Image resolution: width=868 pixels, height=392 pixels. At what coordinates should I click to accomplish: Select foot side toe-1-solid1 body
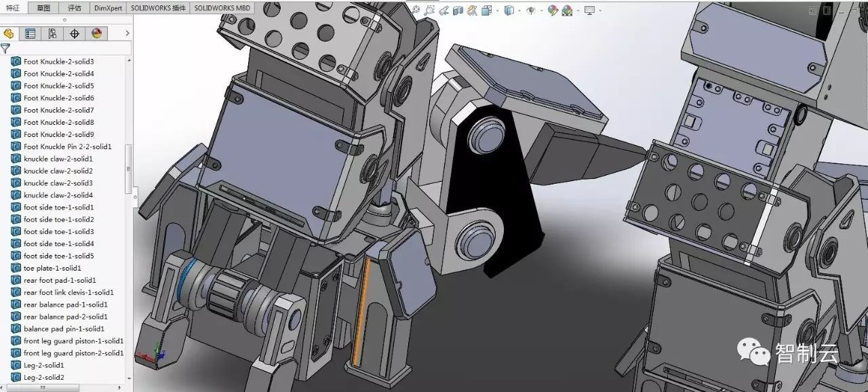coord(59,207)
